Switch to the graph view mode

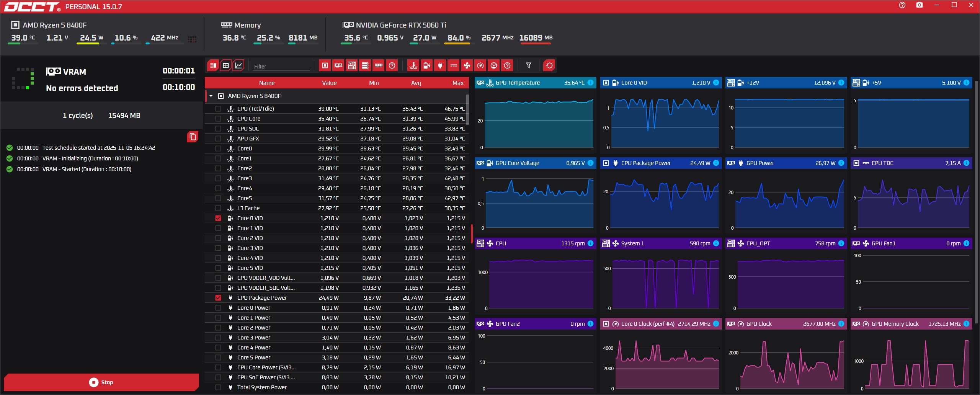238,66
